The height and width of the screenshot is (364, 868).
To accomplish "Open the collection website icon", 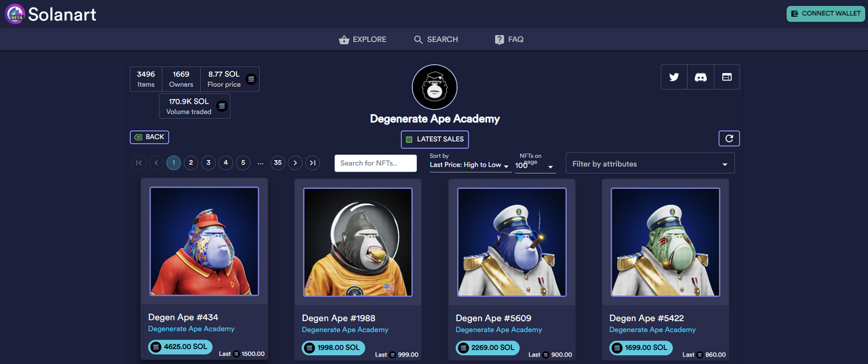I will pyautogui.click(x=726, y=77).
